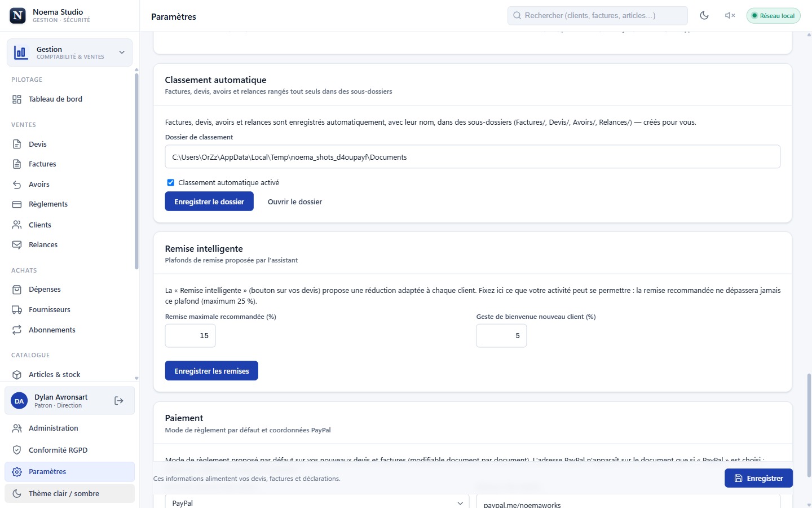Click the Fournisseurs truck icon
Screen dimensions: 812x508
[17, 310]
